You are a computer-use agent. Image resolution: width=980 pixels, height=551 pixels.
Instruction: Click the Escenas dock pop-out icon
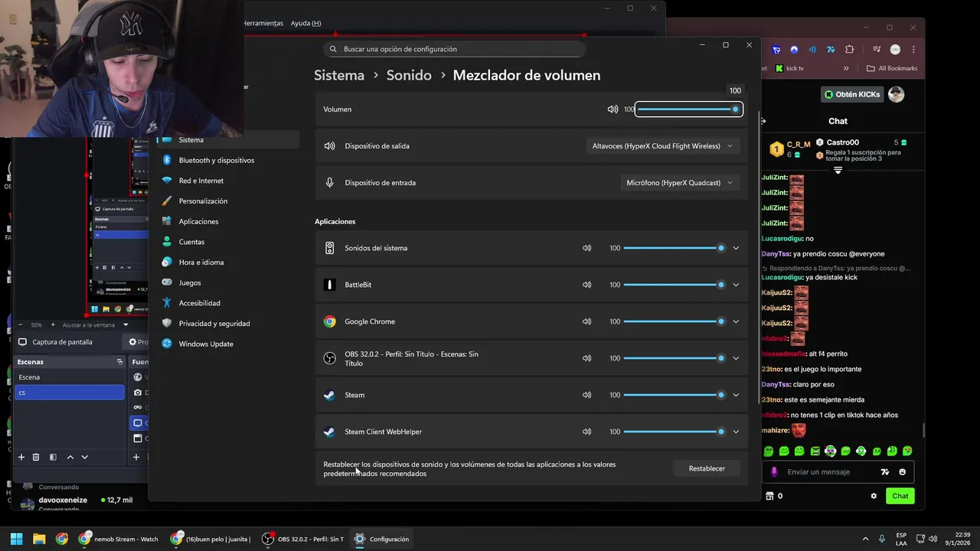(x=119, y=361)
